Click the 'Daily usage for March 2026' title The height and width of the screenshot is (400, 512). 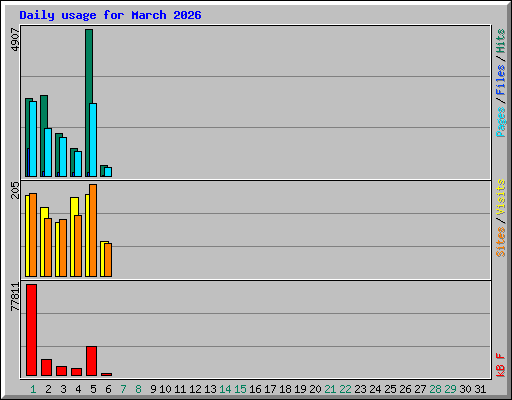coord(110,16)
